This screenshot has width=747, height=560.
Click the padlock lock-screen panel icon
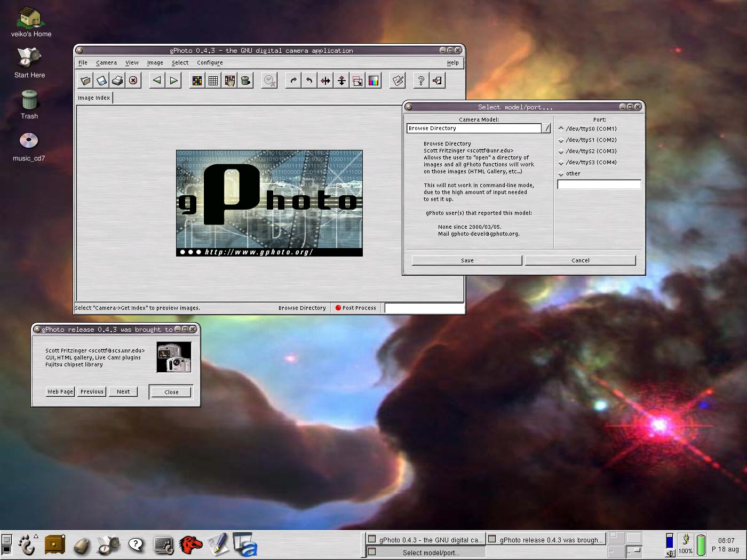pyautogui.click(x=82, y=545)
